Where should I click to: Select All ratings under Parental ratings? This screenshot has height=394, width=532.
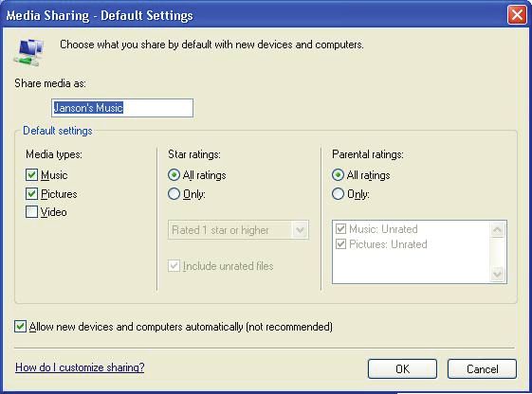point(338,175)
